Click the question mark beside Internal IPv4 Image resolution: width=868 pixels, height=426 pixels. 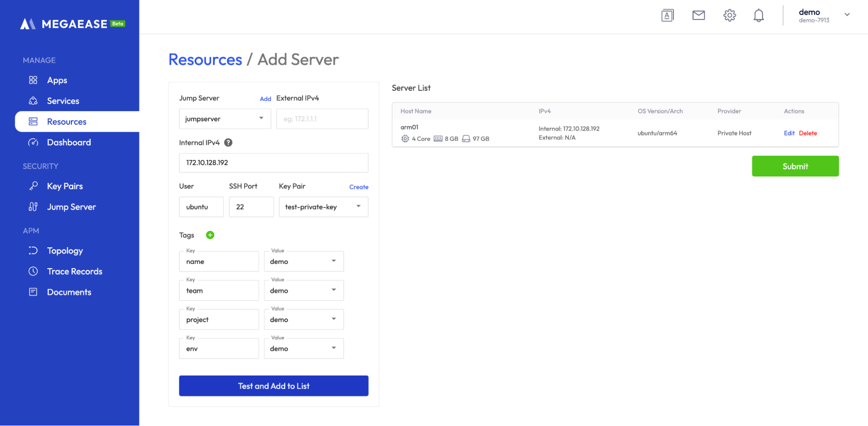click(x=228, y=142)
